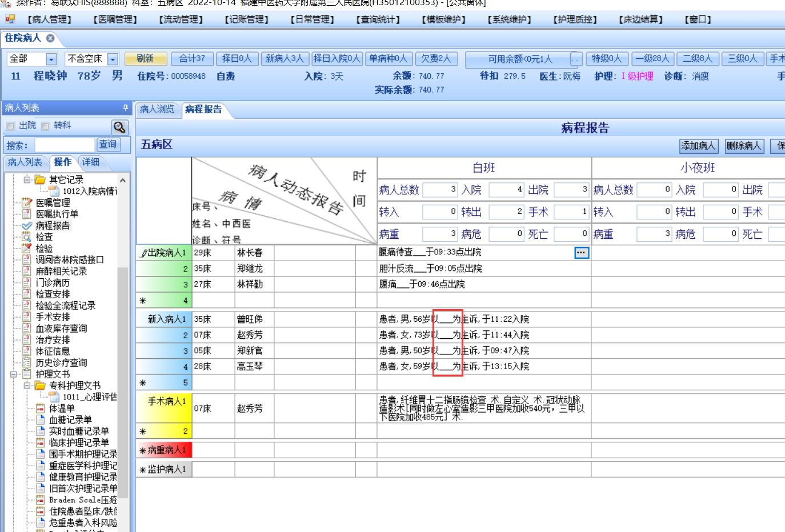Click the 合计37 button
The height and width of the screenshot is (532, 785).
point(193,59)
